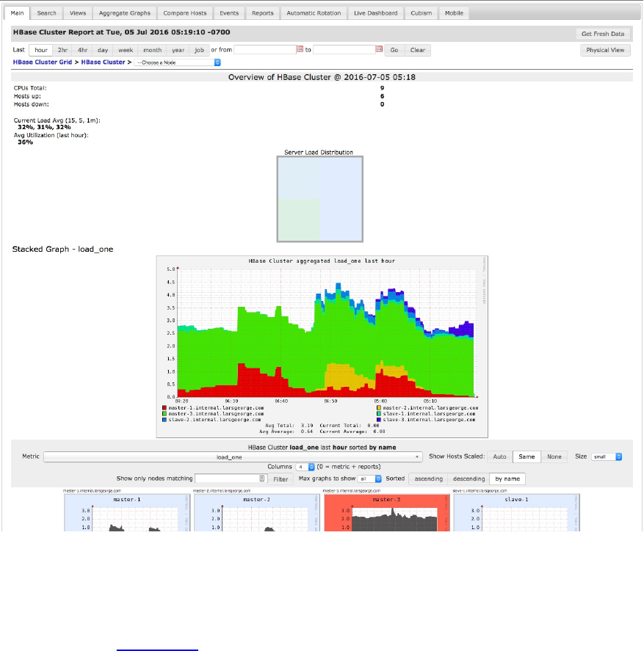Open the red master-3 host graph
The image size is (644, 651).
pyautogui.click(x=387, y=513)
